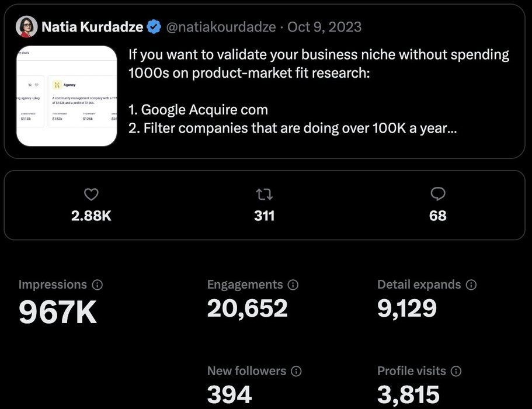Click the 311 retweets count
The height and width of the screenshot is (409, 532).
[x=265, y=216]
